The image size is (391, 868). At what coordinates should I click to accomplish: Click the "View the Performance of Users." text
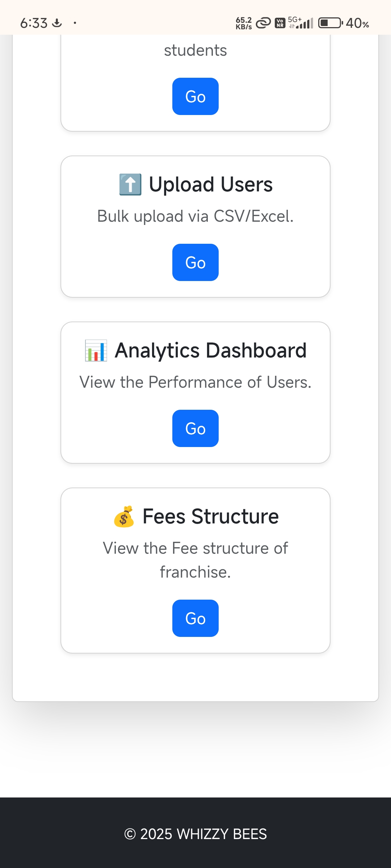[x=195, y=382]
